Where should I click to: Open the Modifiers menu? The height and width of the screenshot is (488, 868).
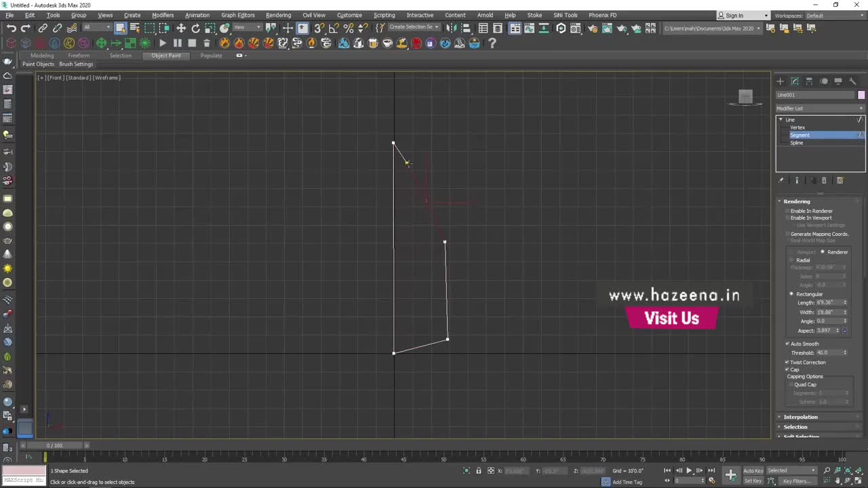tap(163, 15)
